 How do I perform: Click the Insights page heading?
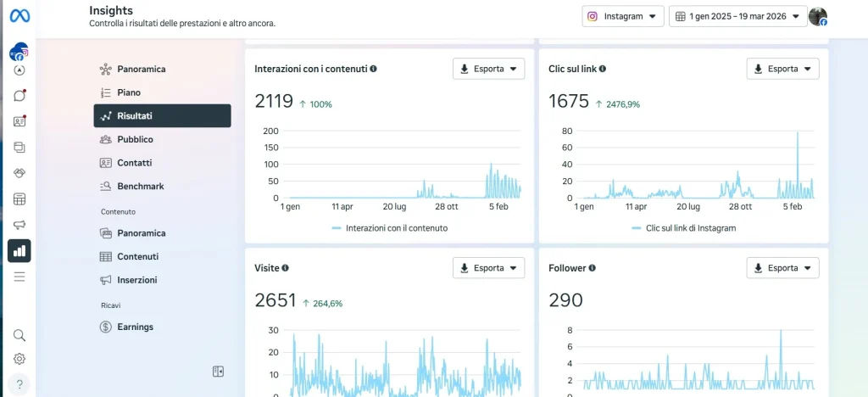[x=111, y=10]
